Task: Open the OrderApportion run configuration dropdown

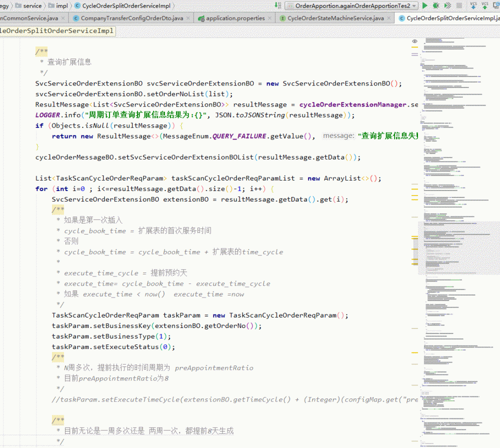Action: point(351,5)
